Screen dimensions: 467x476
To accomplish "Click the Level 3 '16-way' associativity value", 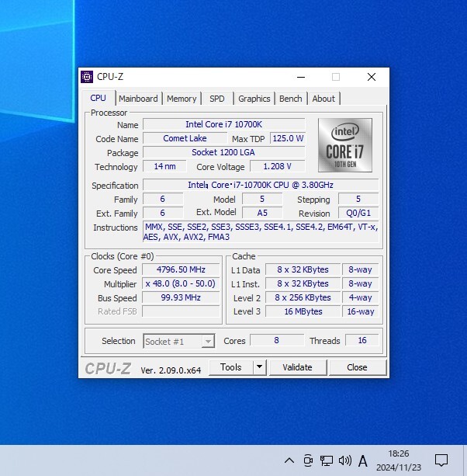I will pos(360,311).
